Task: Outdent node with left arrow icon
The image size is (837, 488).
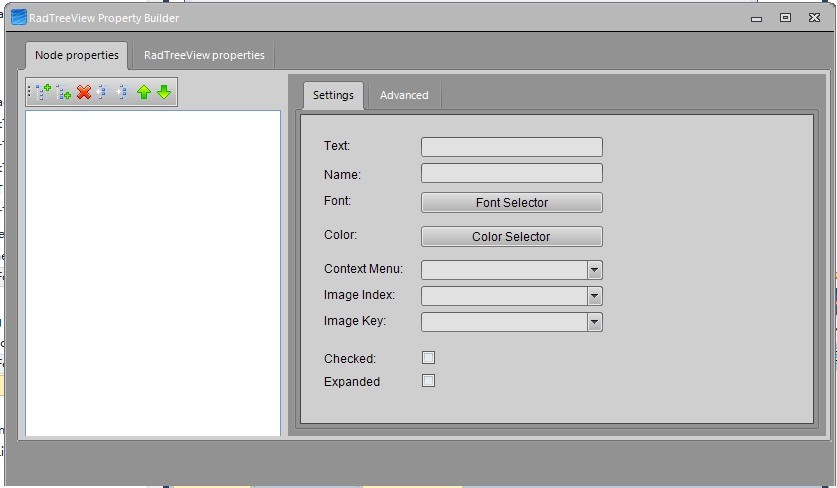Action: tap(102, 92)
